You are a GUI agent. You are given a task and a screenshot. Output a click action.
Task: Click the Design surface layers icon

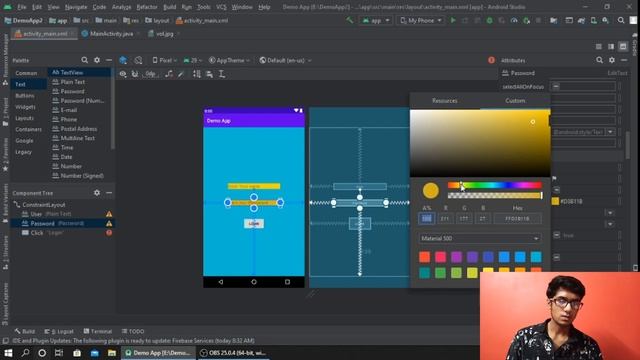[x=123, y=60]
